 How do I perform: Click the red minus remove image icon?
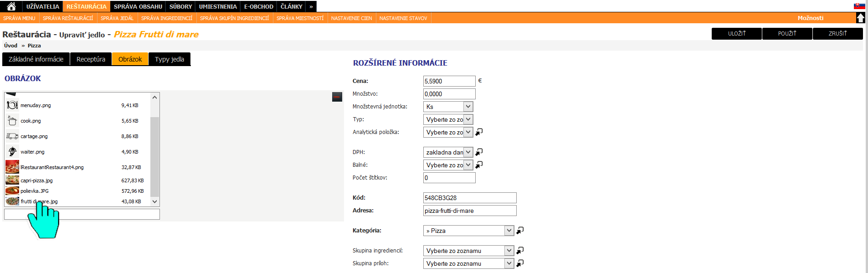[x=337, y=97]
